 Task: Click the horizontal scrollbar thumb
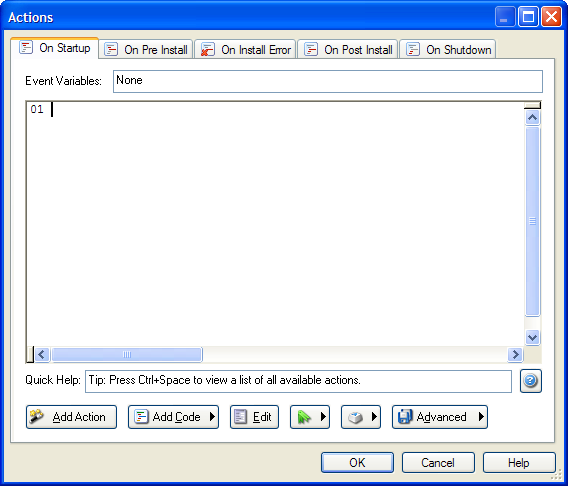tap(127, 355)
